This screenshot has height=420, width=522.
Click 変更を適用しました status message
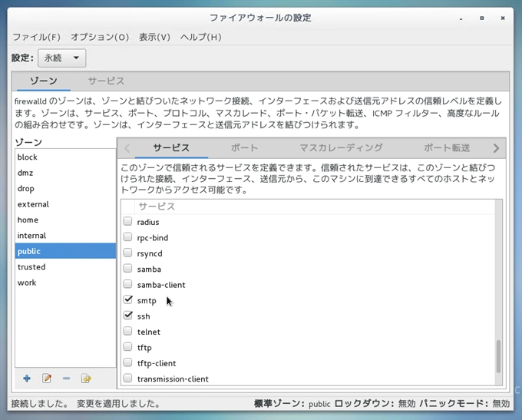coord(118,404)
